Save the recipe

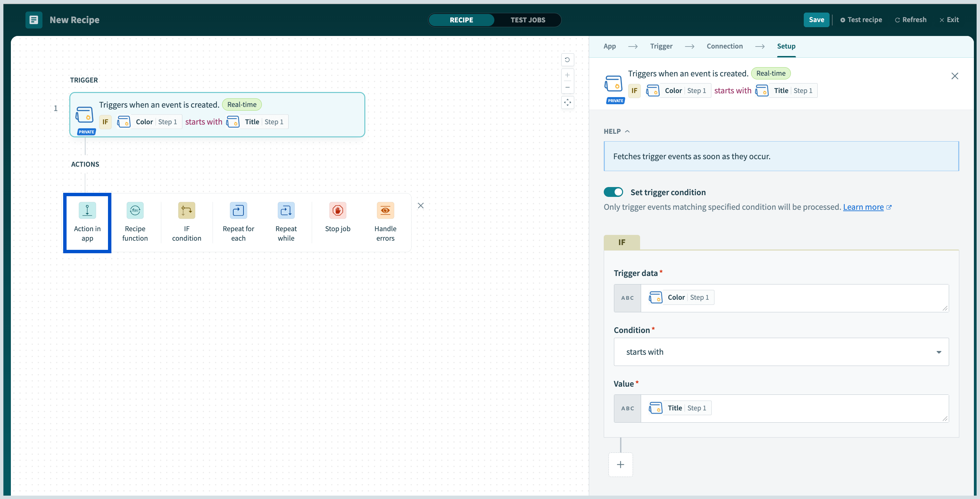pyautogui.click(x=816, y=20)
